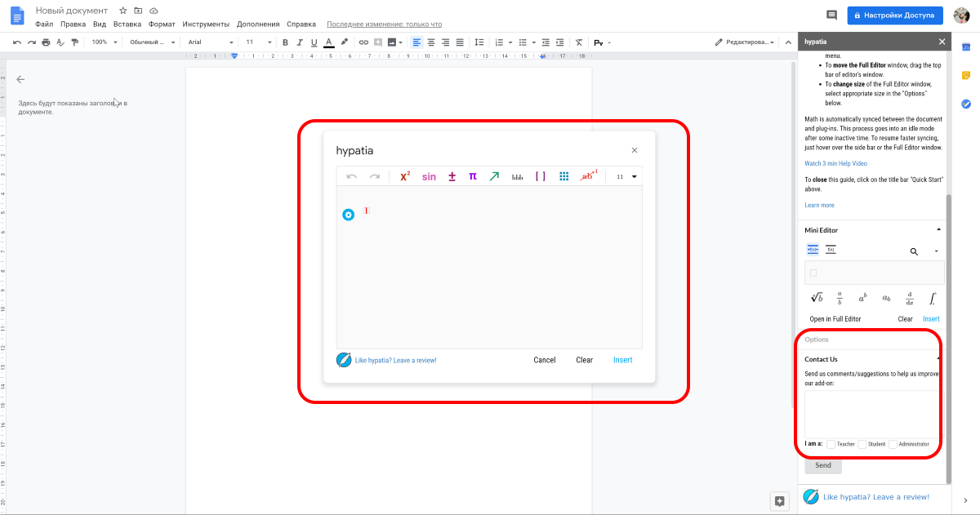
Task: Insert integral symbol in Mini Editor
Action: point(933,299)
